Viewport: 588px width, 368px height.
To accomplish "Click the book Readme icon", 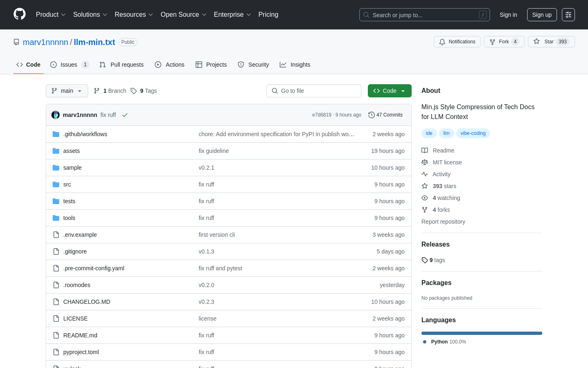I will point(425,150).
